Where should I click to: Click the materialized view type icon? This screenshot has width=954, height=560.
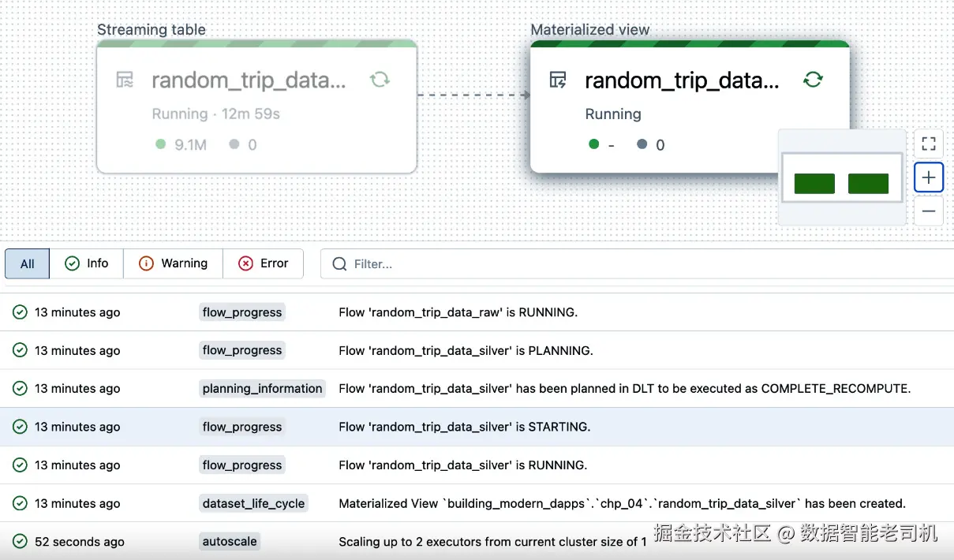[558, 80]
